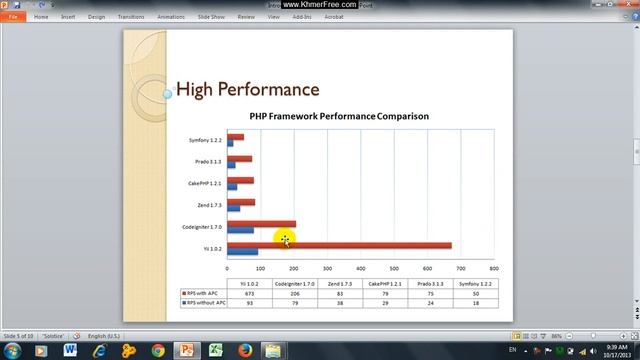Viewport: 640px width, 360px height.
Task: Open Internet Explorer from taskbar
Action: click(x=99, y=351)
